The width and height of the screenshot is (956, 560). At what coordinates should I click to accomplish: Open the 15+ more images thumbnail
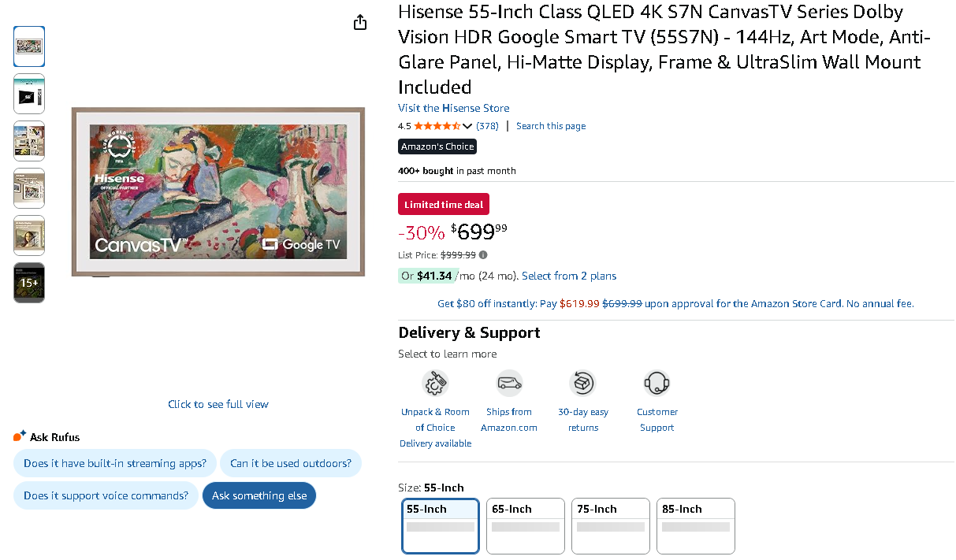click(x=29, y=283)
